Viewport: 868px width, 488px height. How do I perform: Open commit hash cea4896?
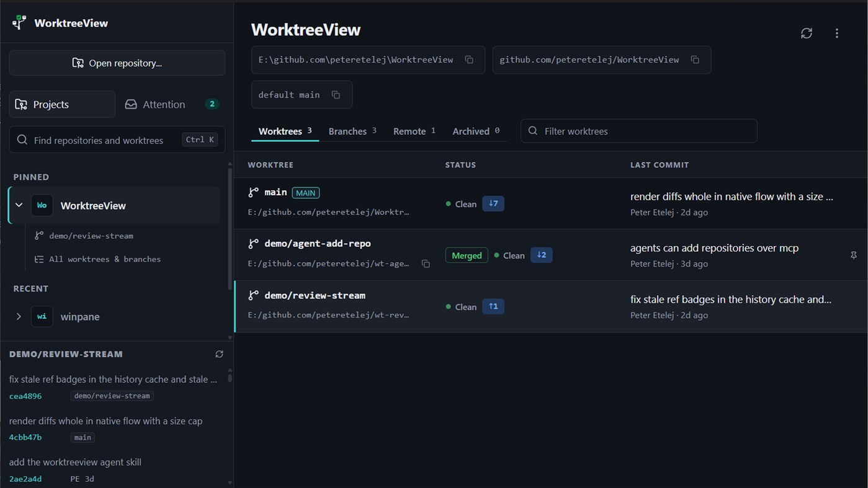point(25,396)
